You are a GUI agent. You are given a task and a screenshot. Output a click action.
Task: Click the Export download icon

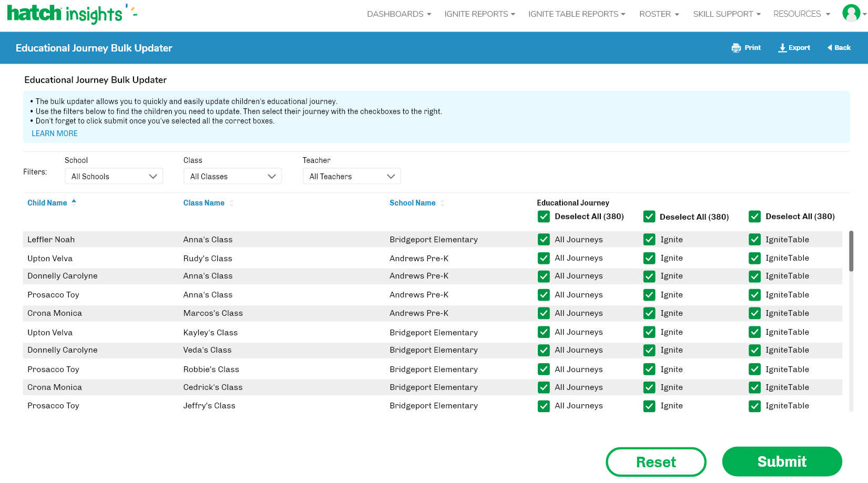tap(782, 48)
